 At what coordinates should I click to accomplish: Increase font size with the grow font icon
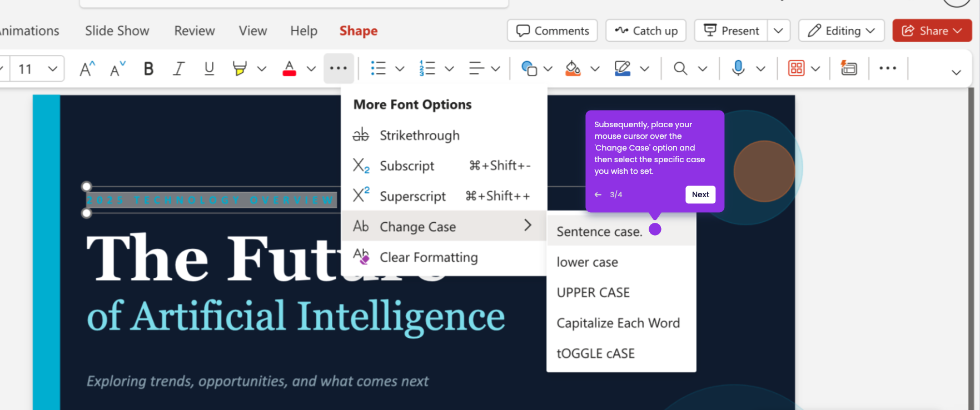click(x=87, y=69)
